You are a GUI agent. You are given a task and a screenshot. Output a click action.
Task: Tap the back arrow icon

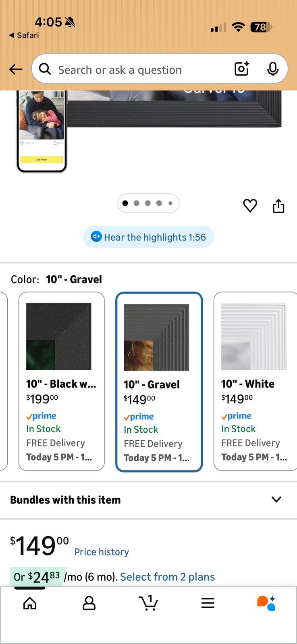[16, 69]
